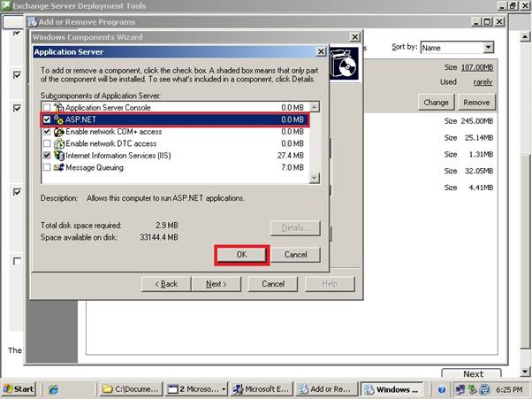Click the Message Queuing envelope icon

[x=58, y=167]
